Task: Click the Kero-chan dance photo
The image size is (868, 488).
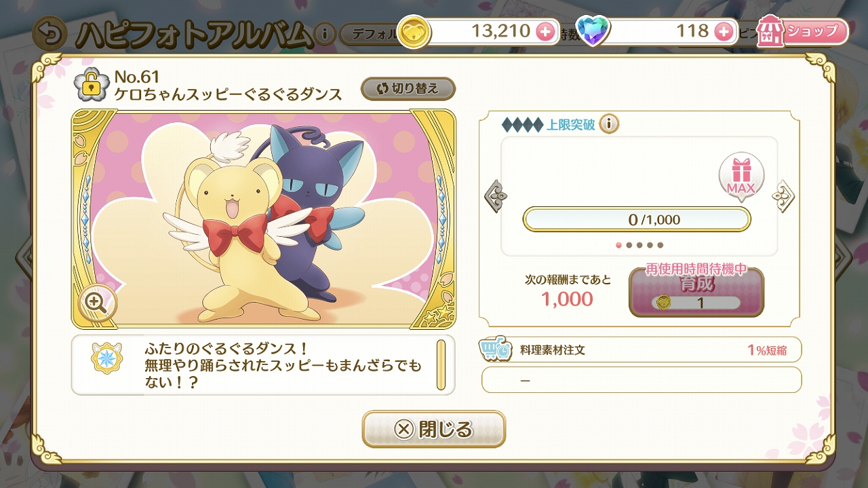Action: (x=264, y=219)
